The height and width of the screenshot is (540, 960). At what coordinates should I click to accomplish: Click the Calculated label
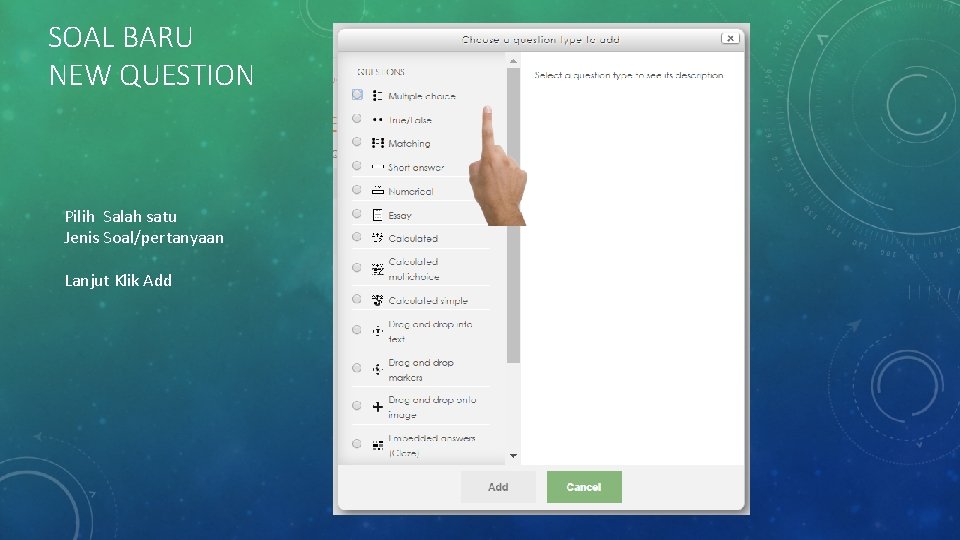click(x=413, y=238)
